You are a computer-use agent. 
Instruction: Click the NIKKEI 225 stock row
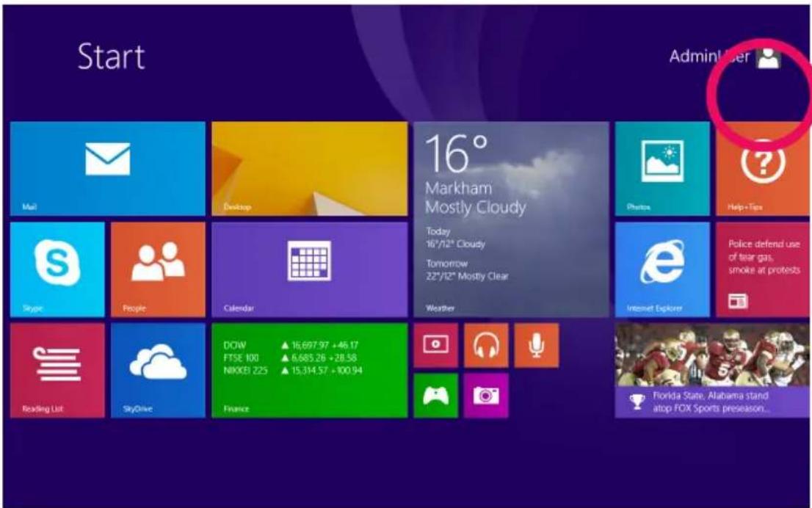point(293,370)
